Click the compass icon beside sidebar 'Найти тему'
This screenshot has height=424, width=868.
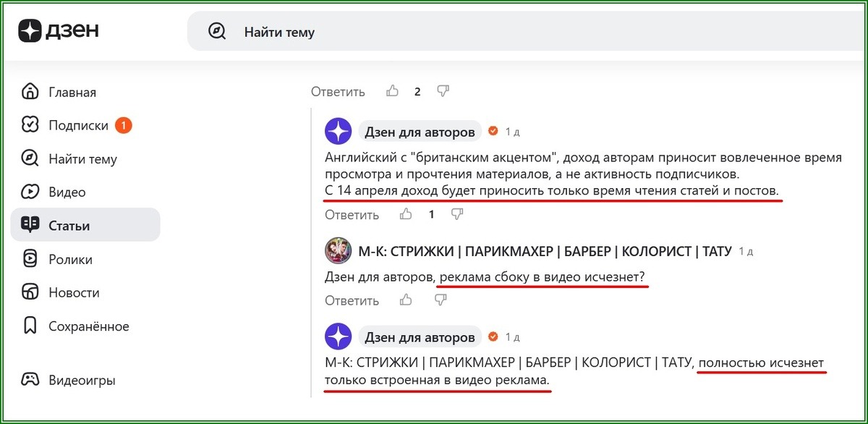[30, 159]
